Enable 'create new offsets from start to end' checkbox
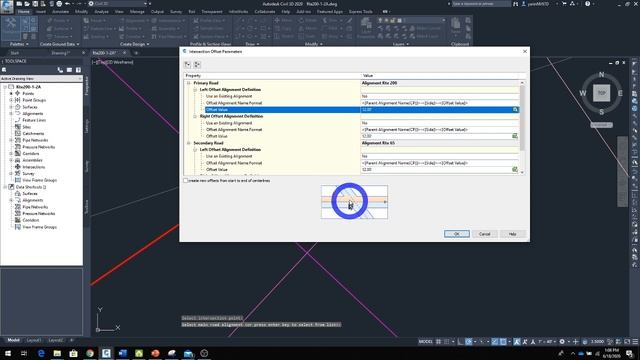This screenshot has width=640, height=360. 186,180
